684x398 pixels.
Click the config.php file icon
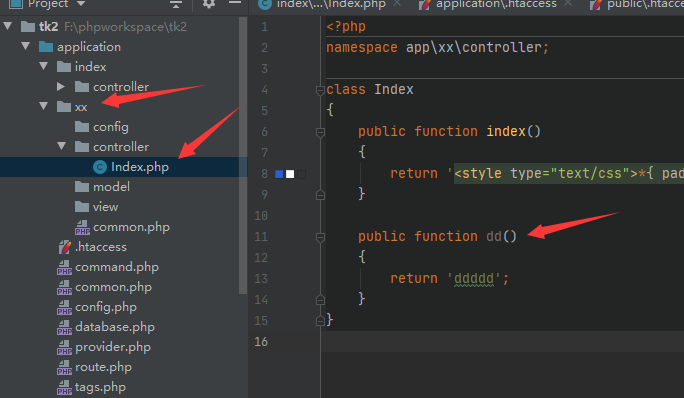64,307
